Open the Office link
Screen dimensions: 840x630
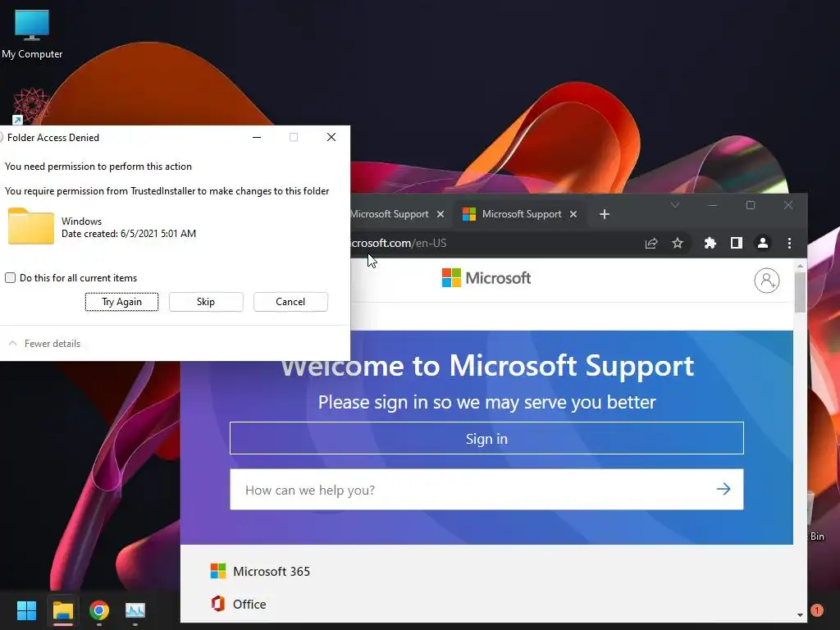(x=249, y=605)
